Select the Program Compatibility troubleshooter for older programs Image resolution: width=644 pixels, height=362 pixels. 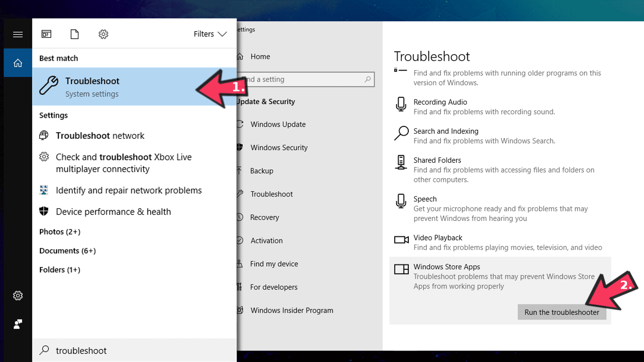500,78
